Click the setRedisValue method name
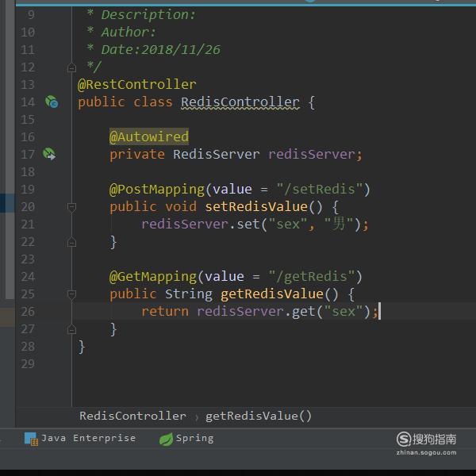Viewport: 476px width, 476px height. [x=256, y=207]
